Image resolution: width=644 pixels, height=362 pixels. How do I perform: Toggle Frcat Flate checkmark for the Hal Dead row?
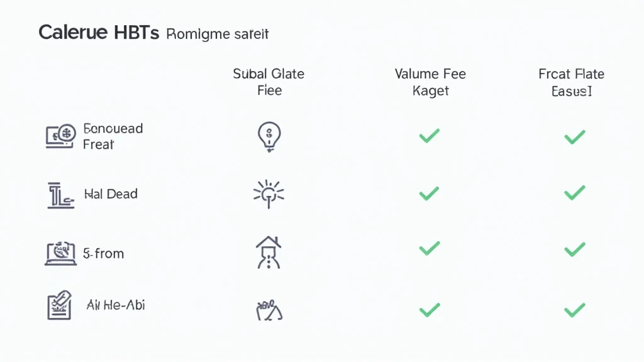[575, 193]
